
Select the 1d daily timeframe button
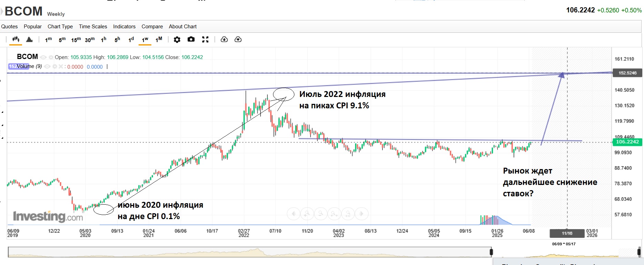pos(131,40)
